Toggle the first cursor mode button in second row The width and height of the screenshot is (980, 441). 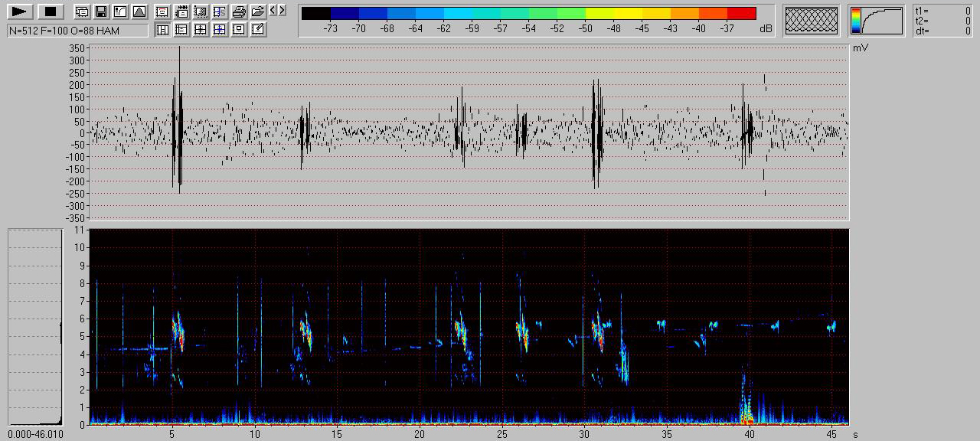point(162,30)
